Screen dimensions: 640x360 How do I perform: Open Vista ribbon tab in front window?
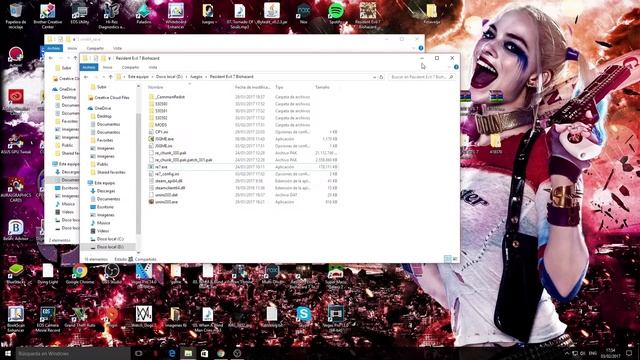click(x=153, y=67)
